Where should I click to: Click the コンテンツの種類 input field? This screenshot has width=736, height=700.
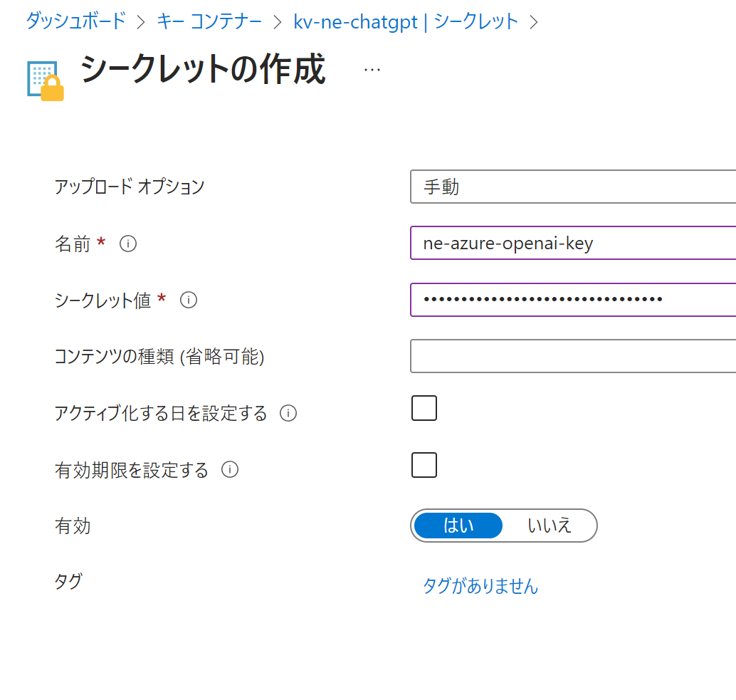click(572, 356)
